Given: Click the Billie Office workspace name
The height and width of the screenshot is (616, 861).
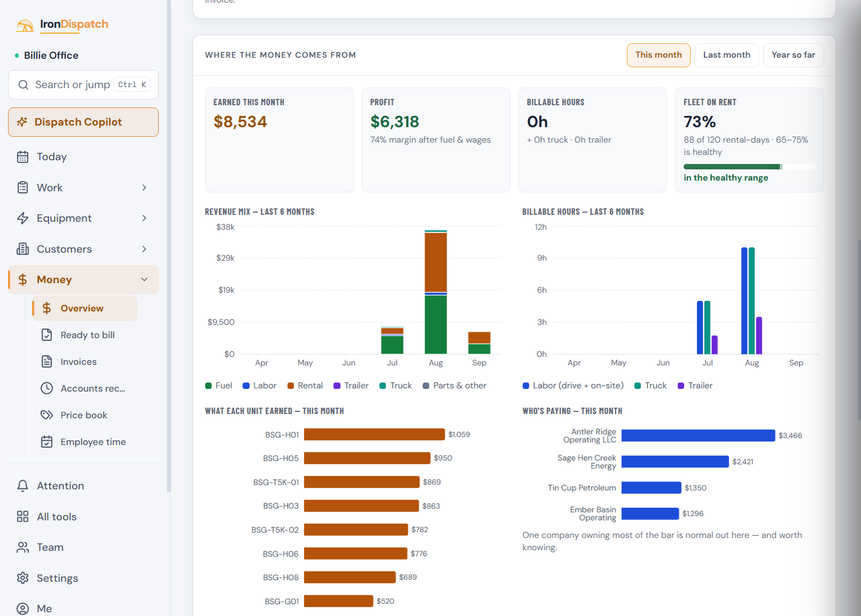Looking at the screenshot, I should [x=51, y=56].
